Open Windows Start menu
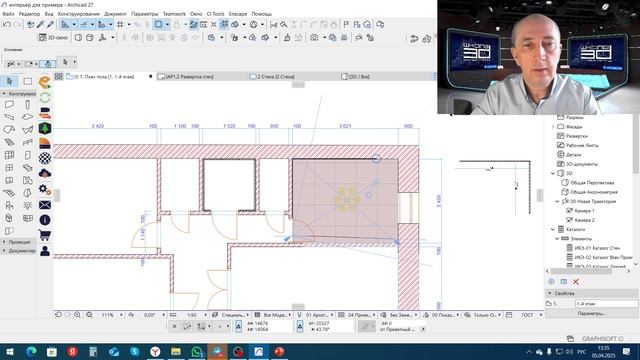Viewport: 640px width, 360px height. pyautogui.click(x=10, y=352)
